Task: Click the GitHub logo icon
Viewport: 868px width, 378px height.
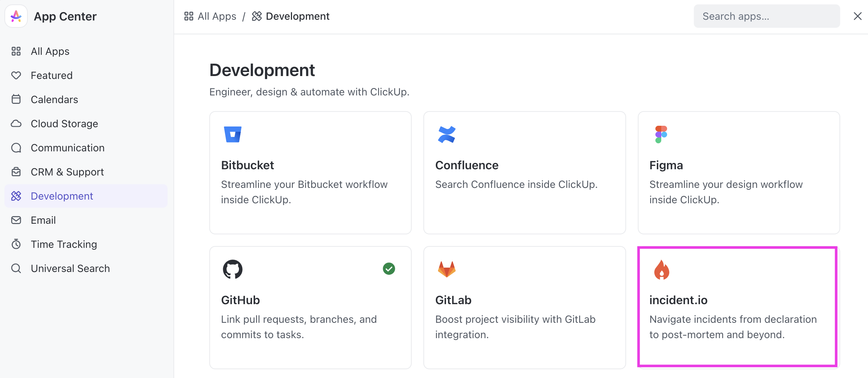Action: coord(232,269)
